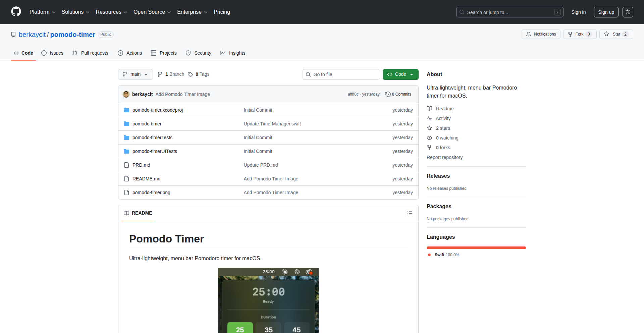Screen dimensions: 644x333
Task: Expand the Platform menu
Action: [42, 12]
